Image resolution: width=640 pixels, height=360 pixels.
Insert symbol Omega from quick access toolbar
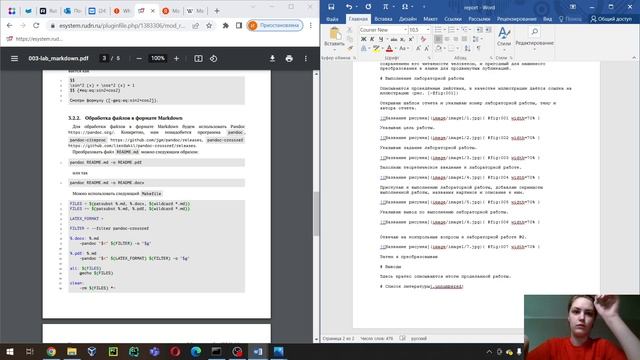point(405,7)
